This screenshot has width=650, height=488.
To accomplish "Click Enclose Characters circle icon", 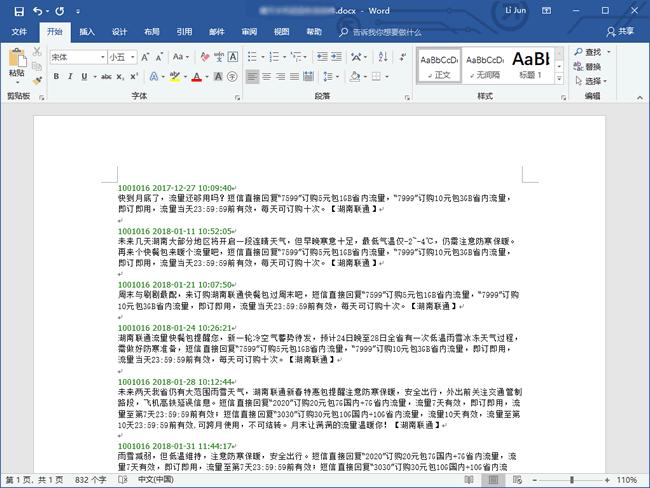I will tap(232, 77).
